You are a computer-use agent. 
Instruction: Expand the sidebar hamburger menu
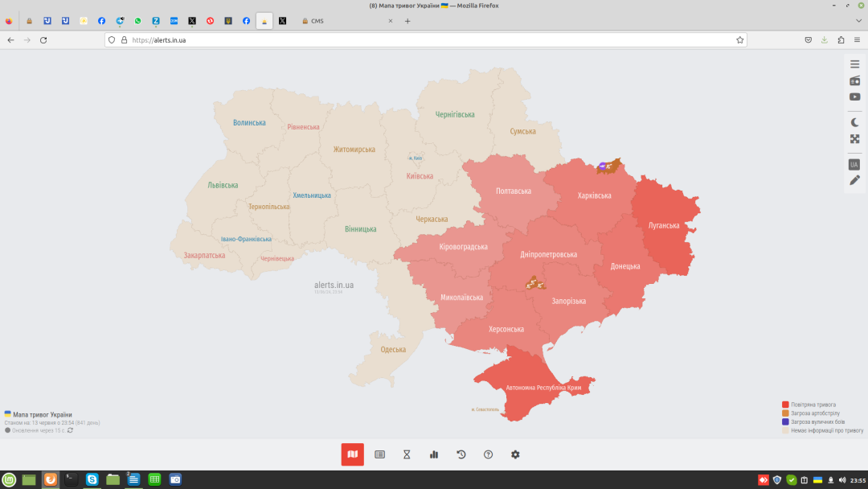point(854,63)
